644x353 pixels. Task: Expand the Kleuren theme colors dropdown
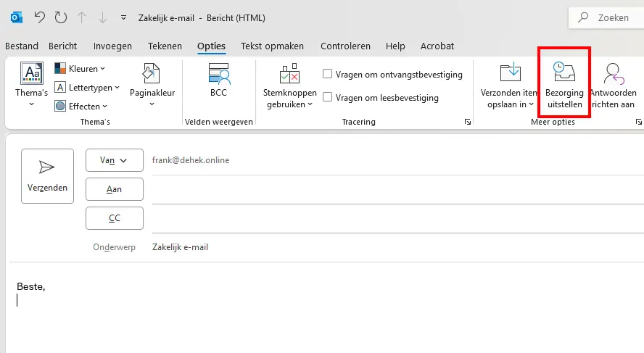coord(80,69)
